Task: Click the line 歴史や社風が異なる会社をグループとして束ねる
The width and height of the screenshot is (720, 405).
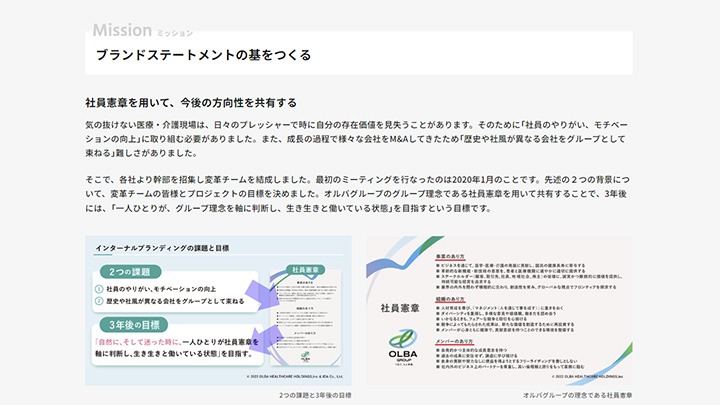Action: click(175, 301)
